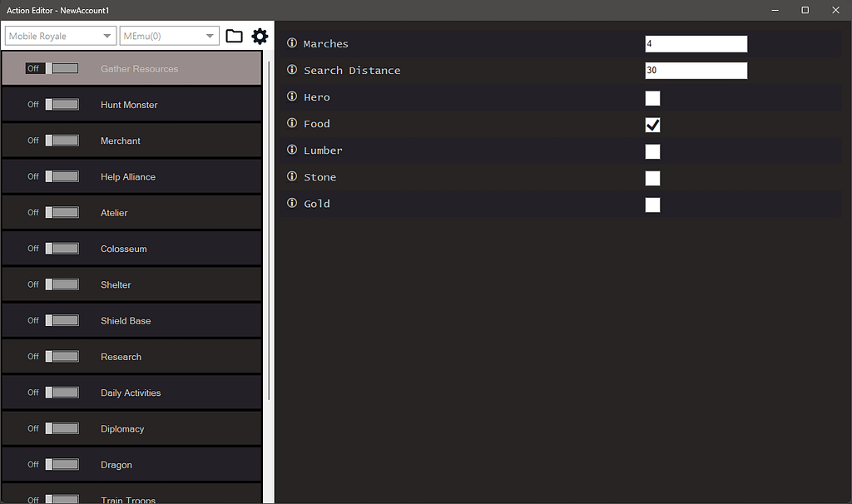The height and width of the screenshot is (504, 852).
Task: Enable the Hero checkbox
Action: coord(652,98)
